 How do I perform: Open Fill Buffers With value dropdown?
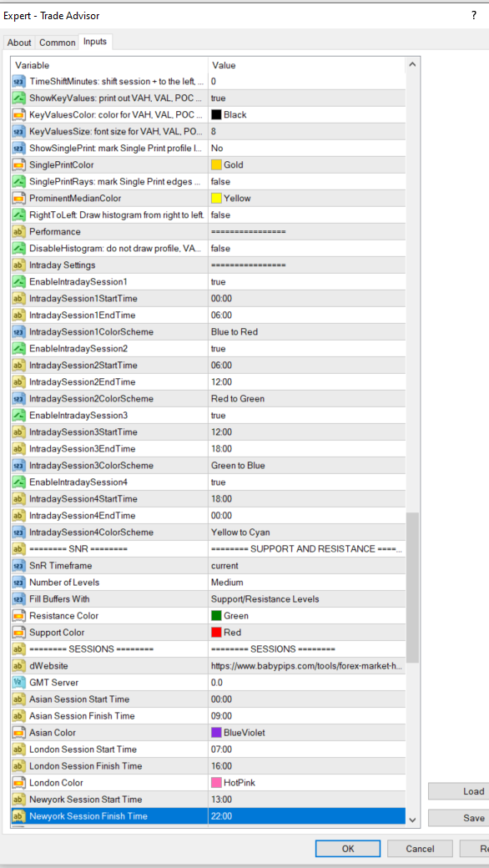(306, 598)
